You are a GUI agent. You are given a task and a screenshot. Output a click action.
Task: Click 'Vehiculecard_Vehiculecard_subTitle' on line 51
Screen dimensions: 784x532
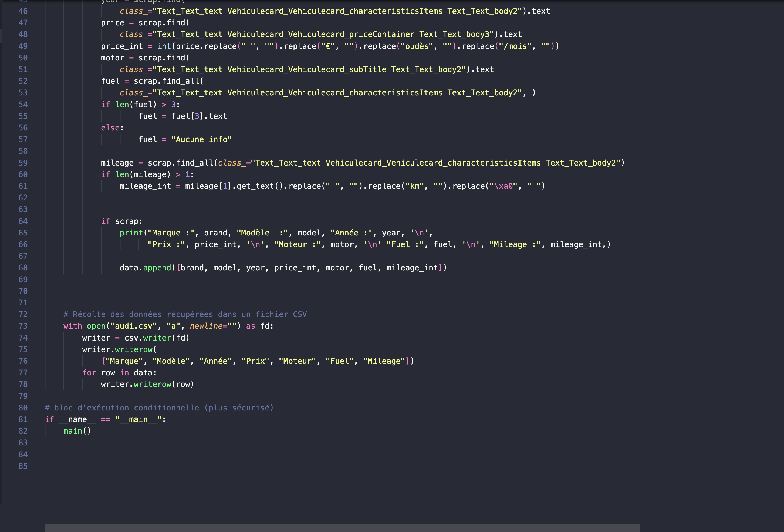[x=307, y=69]
